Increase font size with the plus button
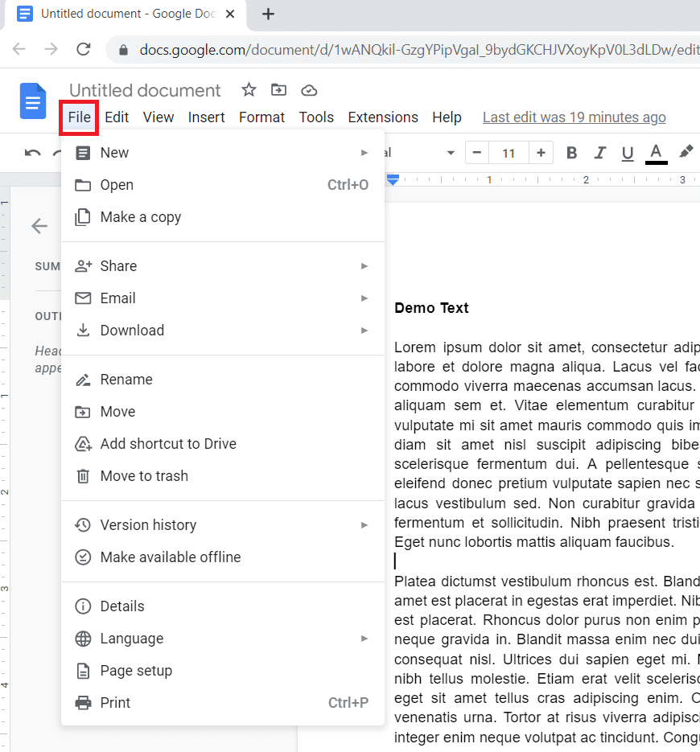This screenshot has height=752, width=700. [541, 152]
